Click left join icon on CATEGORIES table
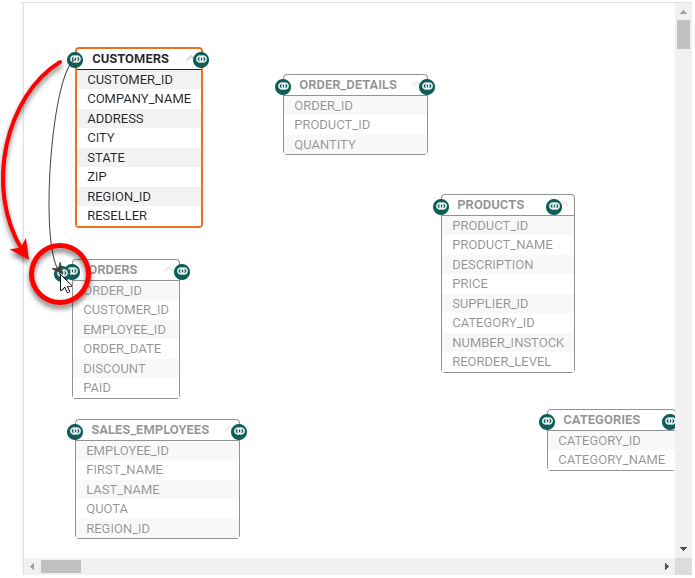The width and height of the screenshot is (695, 578). (x=548, y=421)
